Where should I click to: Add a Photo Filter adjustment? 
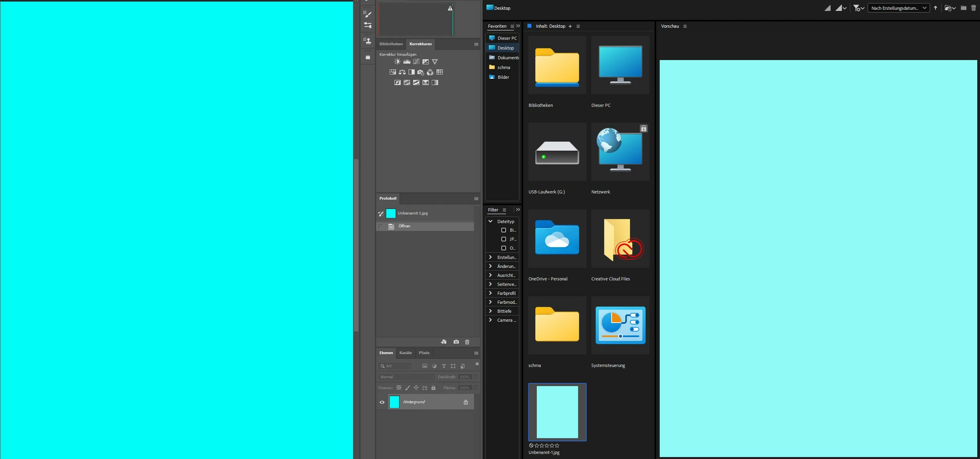point(421,72)
